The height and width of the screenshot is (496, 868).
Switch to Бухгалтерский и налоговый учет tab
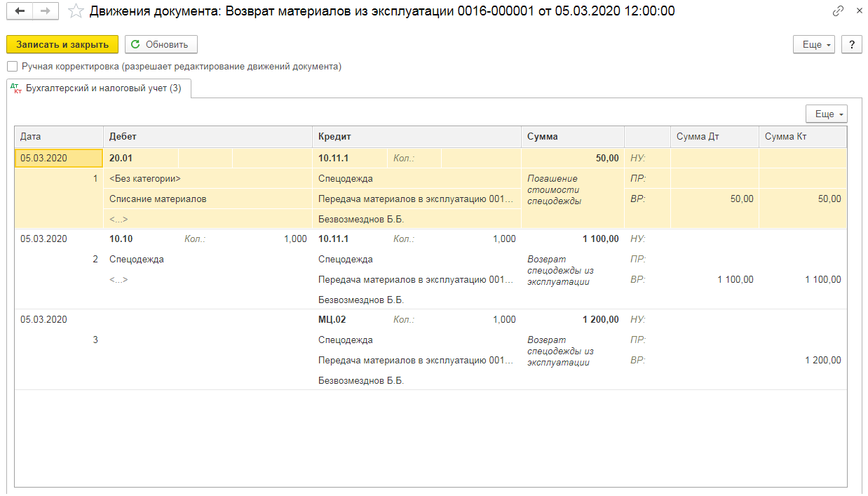click(98, 88)
